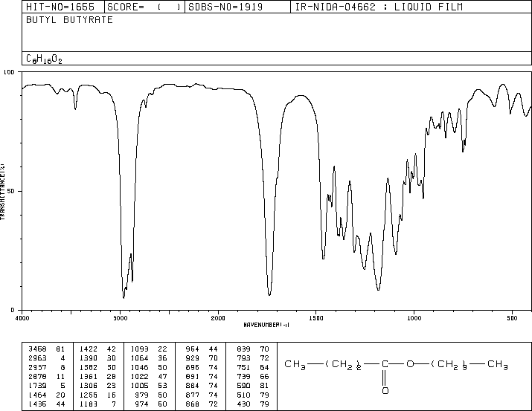Select peak table entry 979

click(x=150, y=395)
